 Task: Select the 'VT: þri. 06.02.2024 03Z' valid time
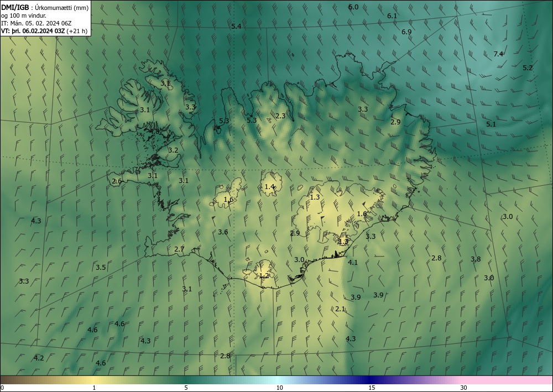(33, 31)
